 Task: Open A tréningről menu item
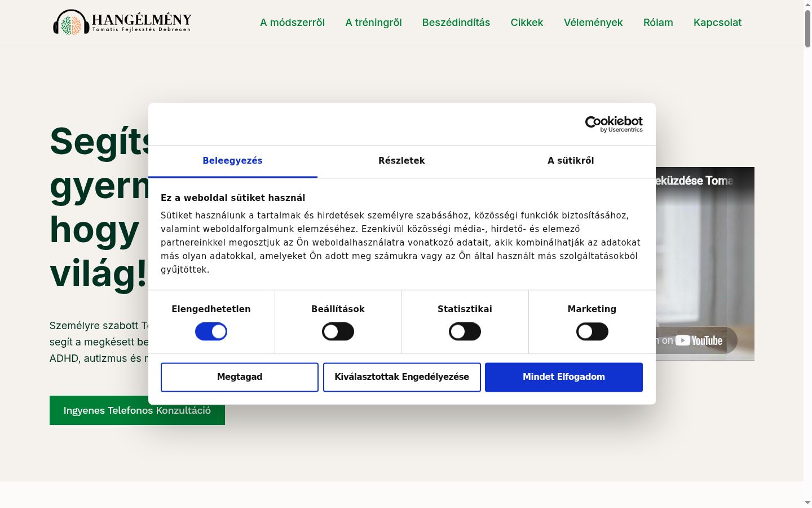click(373, 23)
